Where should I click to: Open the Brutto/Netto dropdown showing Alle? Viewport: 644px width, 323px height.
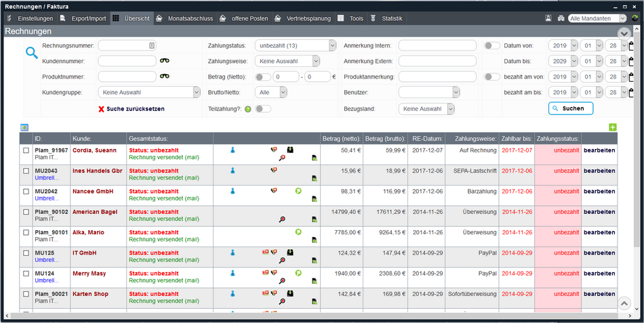(270, 92)
